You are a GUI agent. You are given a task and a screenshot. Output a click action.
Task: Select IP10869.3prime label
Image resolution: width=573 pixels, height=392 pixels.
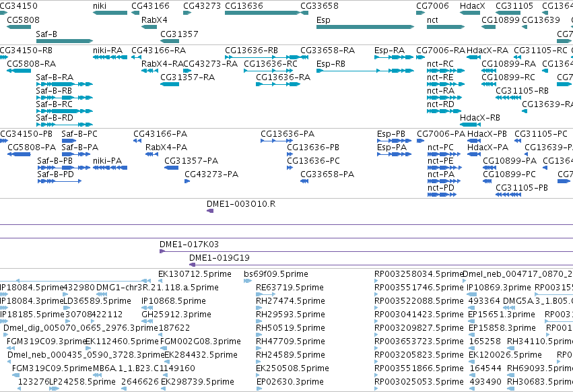(x=499, y=288)
